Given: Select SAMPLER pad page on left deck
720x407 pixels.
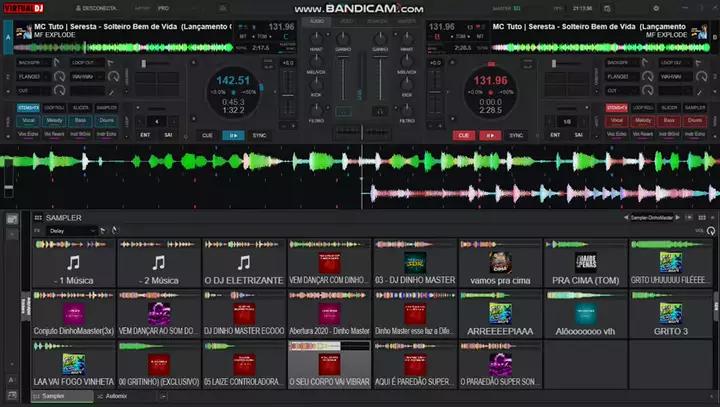Looking at the screenshot, I should pyautogui.click(x=107, y=107).
